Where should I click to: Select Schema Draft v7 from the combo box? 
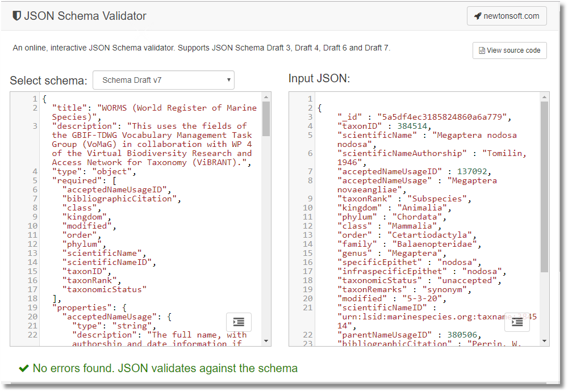point(164,80)
